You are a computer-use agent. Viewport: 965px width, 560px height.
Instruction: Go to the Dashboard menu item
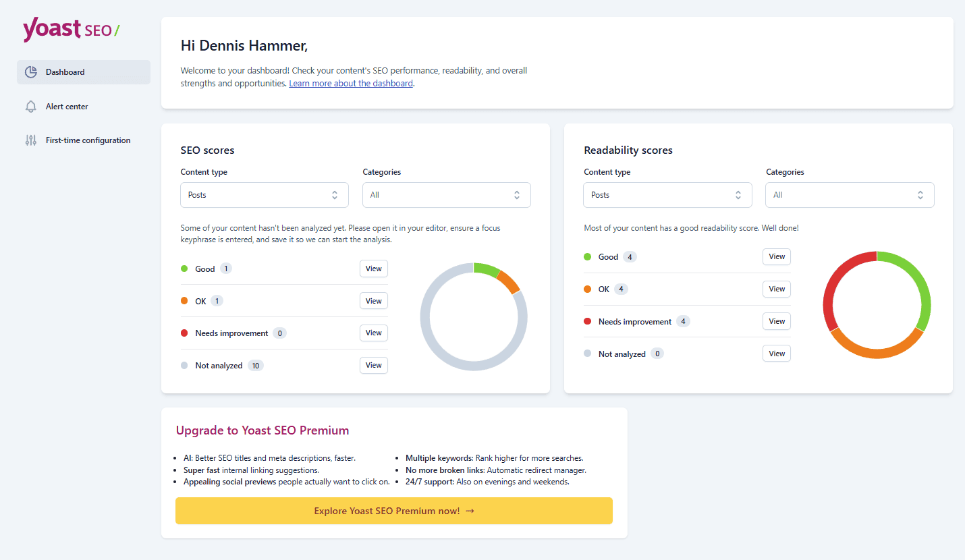click(x=65, y=71)
